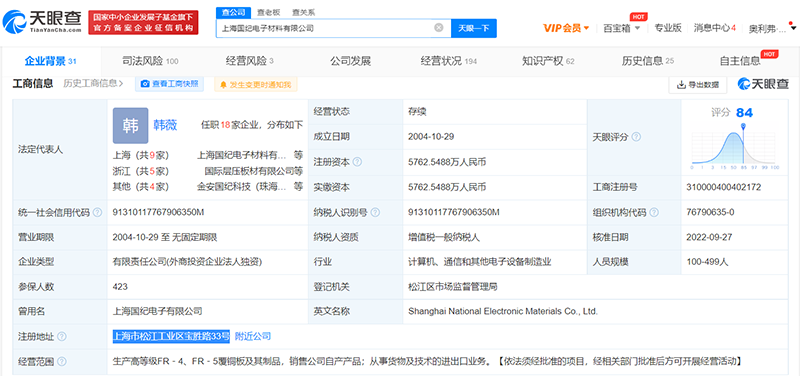Expand the 百宝箱 menu

click(621, 28)
